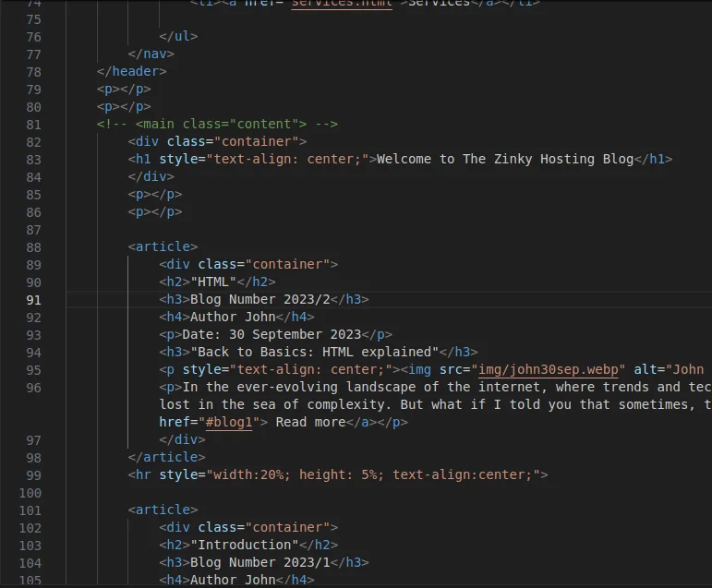The image size is (712, 588).
Task: Click the closing </nav> tag
Action: [151, 54]
